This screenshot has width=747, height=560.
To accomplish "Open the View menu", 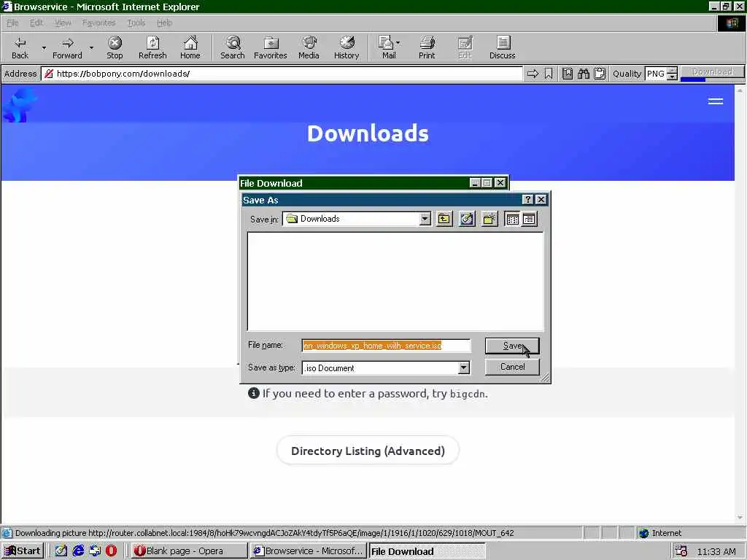I will pos(63,23).
